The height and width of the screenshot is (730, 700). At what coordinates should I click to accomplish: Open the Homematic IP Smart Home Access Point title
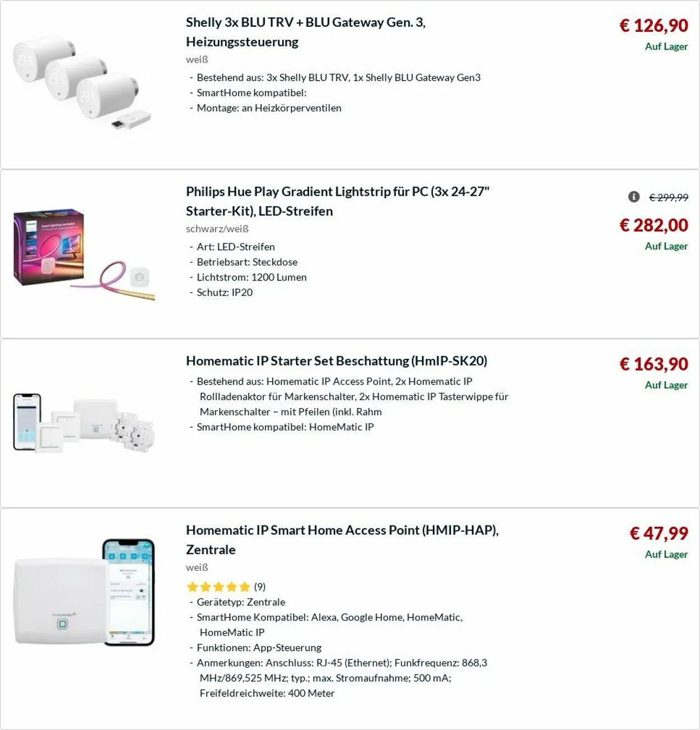coord(342,539)
